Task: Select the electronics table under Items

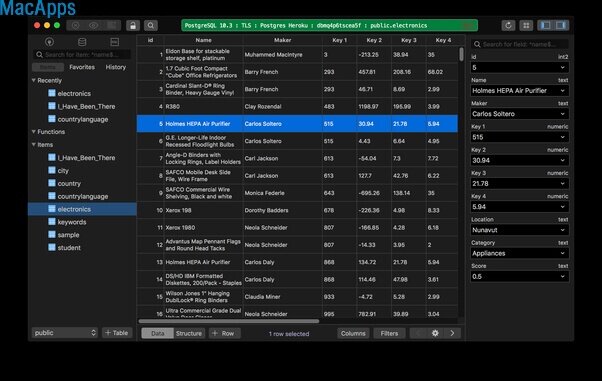Action: pyautogui.click(x=82, y=209)
